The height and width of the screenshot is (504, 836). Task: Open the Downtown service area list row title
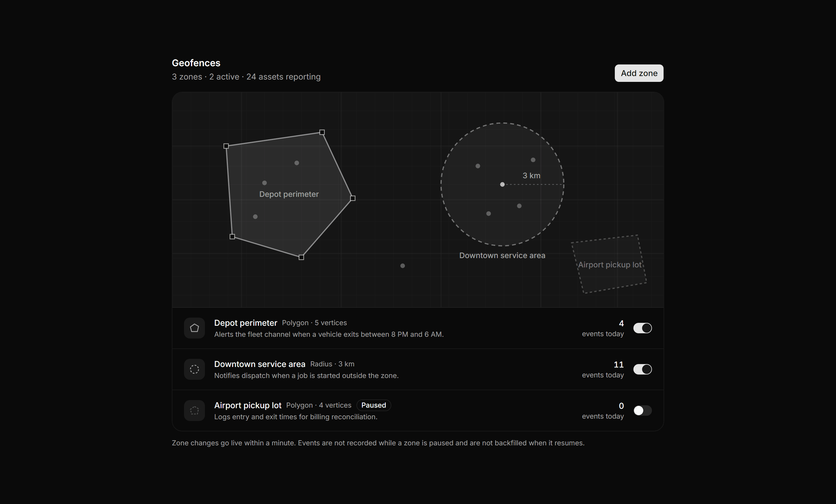260,364
